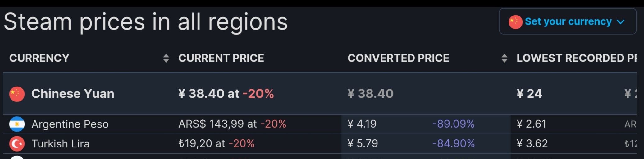
Task: Click the Lowest Recorded Price header
Action: [x=577, y=58]
